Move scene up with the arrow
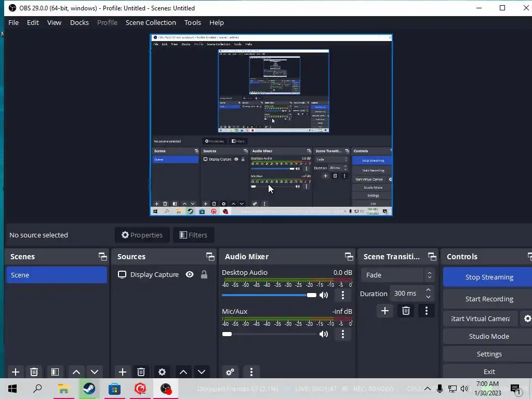 (x=76, y=372)
